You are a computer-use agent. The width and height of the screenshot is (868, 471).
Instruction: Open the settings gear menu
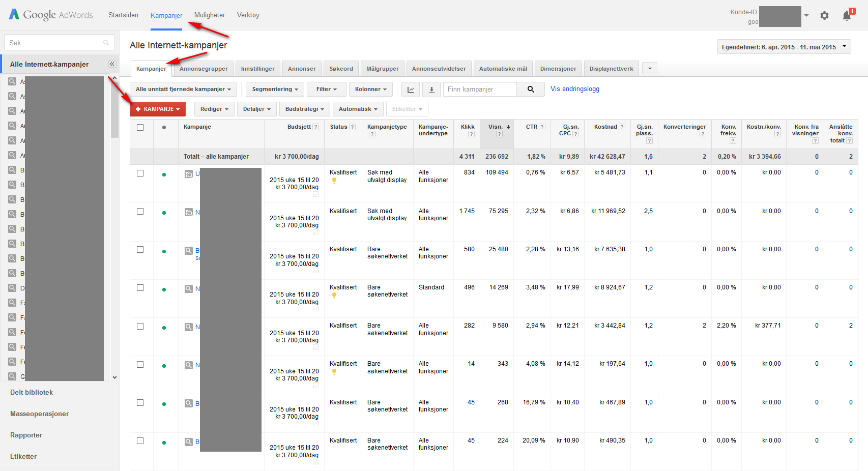click(824, 16)
